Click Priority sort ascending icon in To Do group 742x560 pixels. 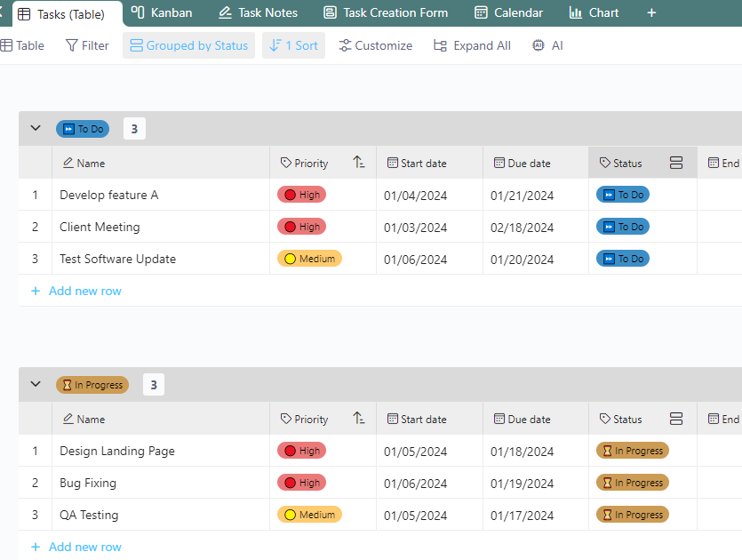point(359,163)
